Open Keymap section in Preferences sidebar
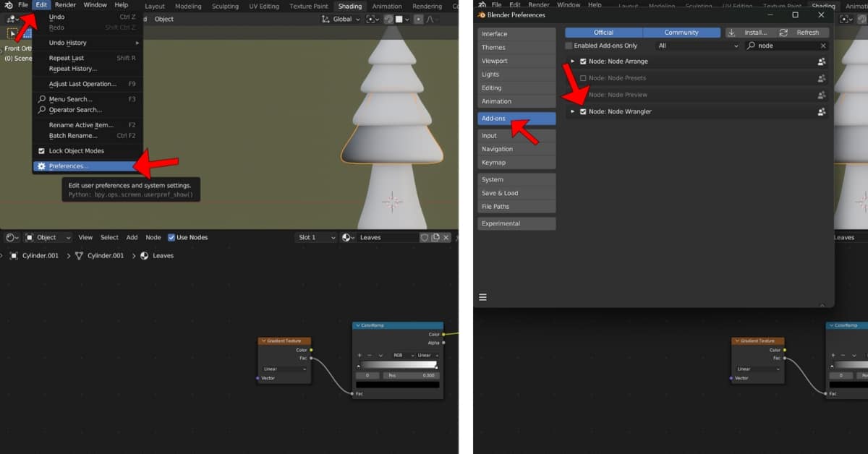 (516, 163)
